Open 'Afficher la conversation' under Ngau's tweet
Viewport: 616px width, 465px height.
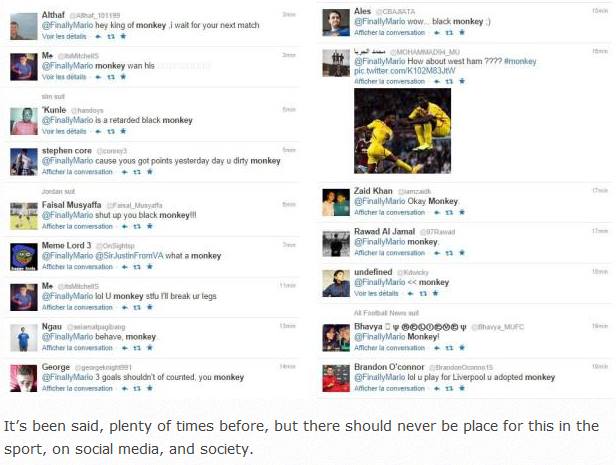77,348
